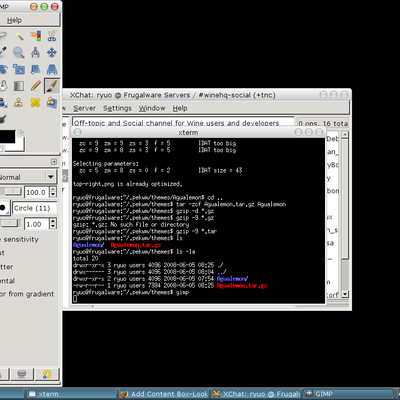Select the Heal bandage tool
Screen dimensions: 400x400
point(36,103)
